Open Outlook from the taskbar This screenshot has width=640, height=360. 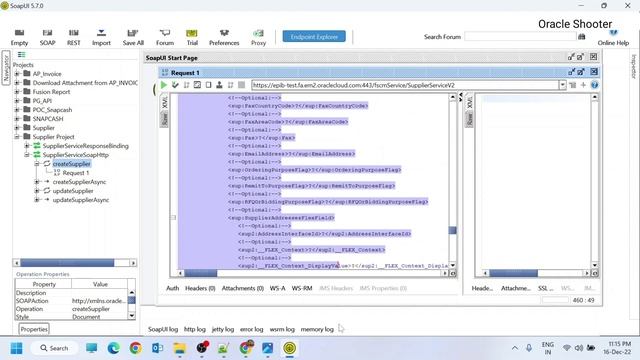click(x=158, y=348)
